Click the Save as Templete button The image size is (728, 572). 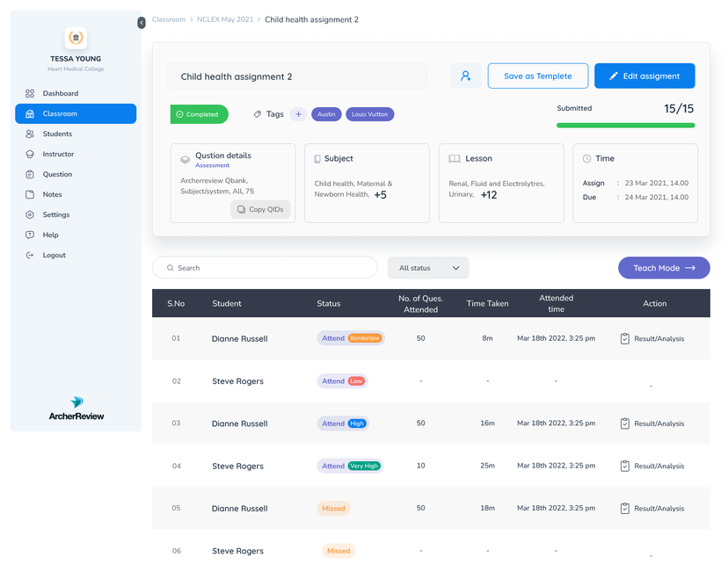tap(537, 76)
